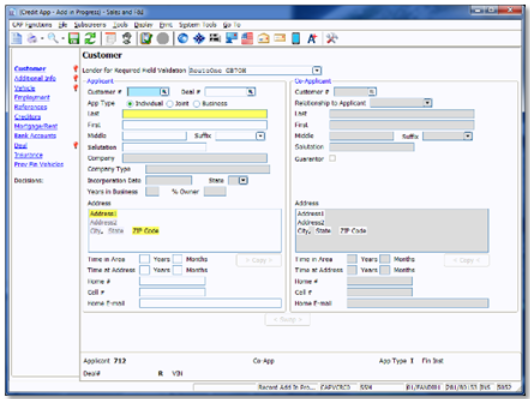Select the Individual app type radio button

130,104
